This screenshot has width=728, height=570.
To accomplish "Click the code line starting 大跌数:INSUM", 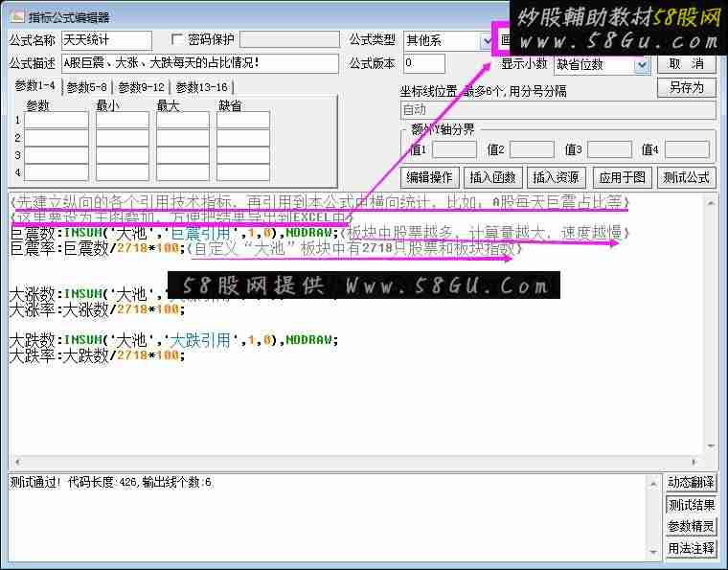I will pyautogui.click(x=173, y=340).
